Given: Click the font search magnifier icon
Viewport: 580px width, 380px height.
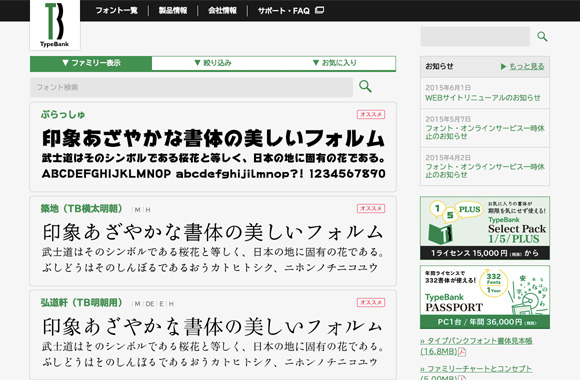Looking at the screenshot, I should [x=365, y=86].
